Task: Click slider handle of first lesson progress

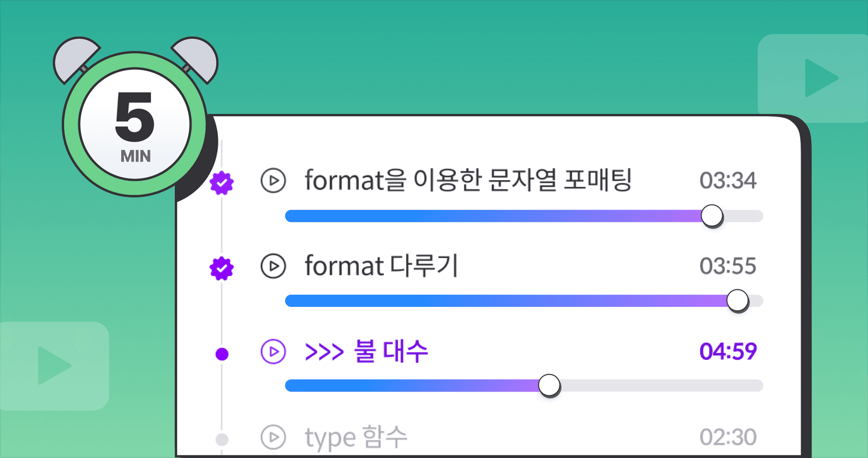Action: (x=712, y=215)
